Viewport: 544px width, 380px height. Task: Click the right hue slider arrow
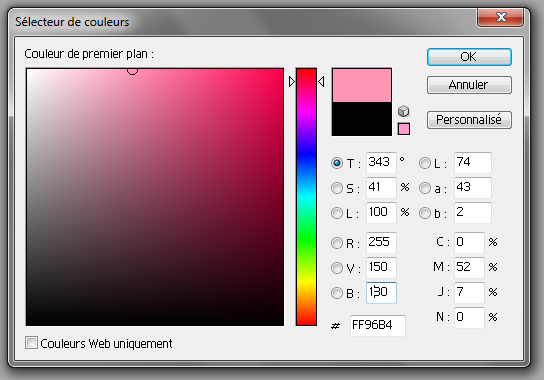[x=321, y=82]
